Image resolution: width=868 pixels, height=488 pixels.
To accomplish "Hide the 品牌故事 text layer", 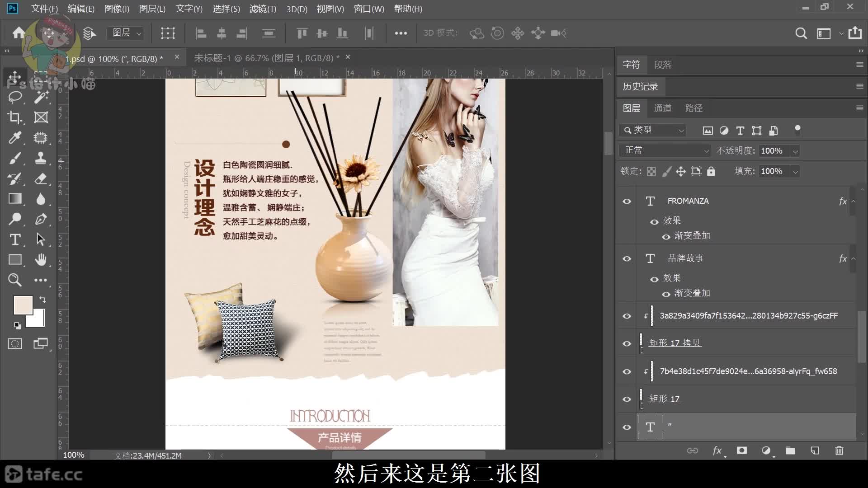I will tap(627, 258).
